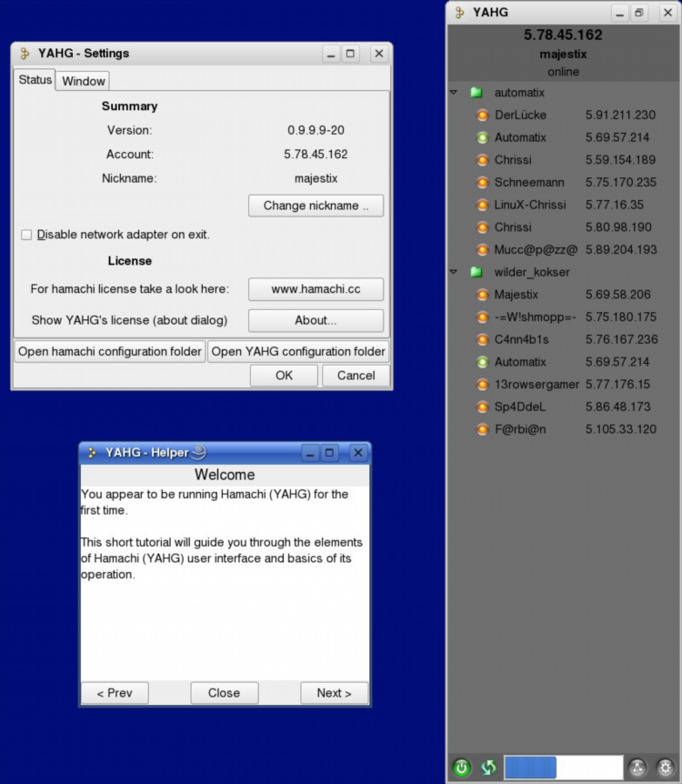The width and height of the screenshot is (682, 784).
Task: Click version value 0.9.9.9-20
Action: tap(316, 130)
